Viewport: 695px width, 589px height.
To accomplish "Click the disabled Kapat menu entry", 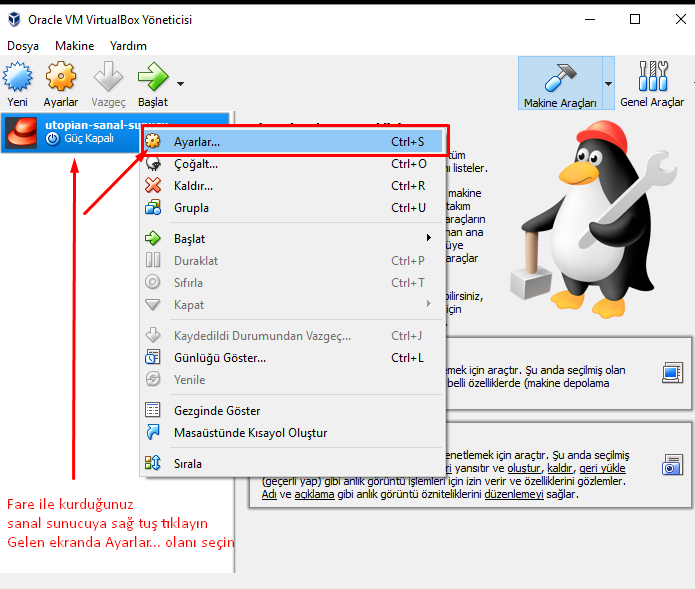I will [293, 305].
